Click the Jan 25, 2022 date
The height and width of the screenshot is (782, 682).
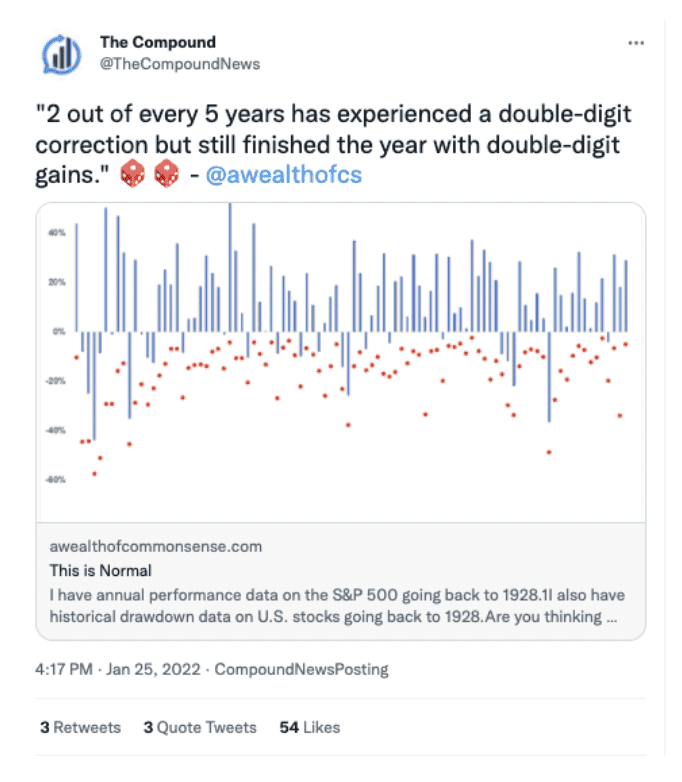(153, 669)
